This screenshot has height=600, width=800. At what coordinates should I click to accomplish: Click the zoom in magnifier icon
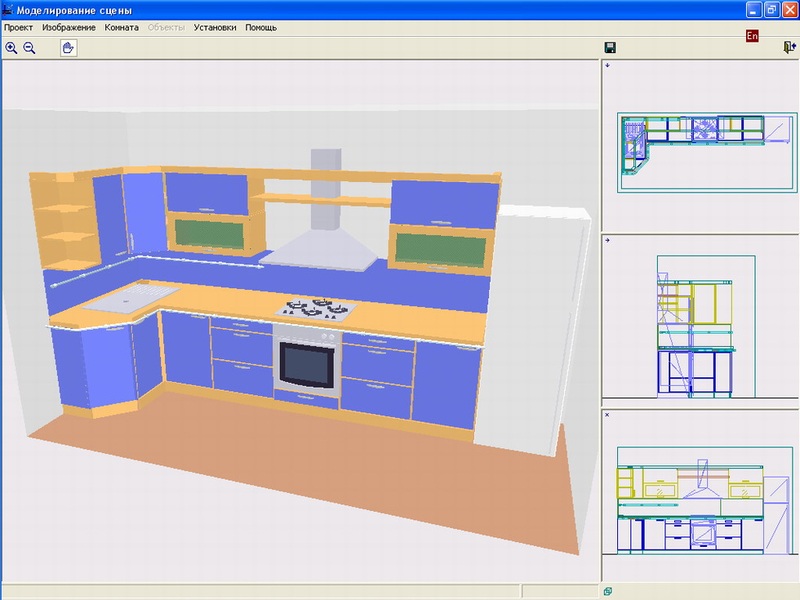11,48
